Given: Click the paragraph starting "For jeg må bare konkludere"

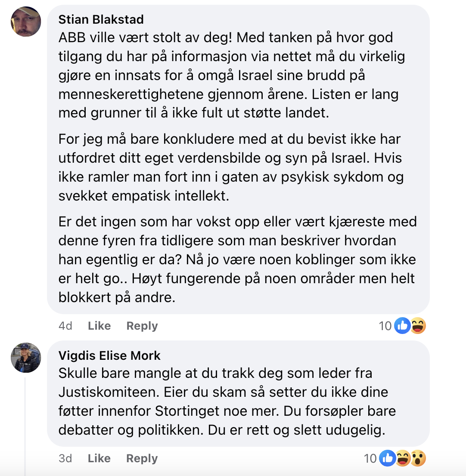Looking at the screenshot, I should pos(230,168).
